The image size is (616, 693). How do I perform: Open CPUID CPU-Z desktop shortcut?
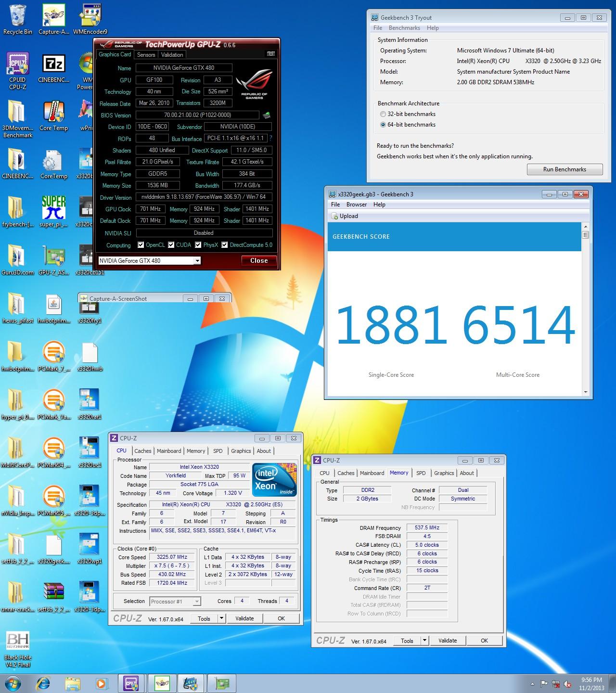(17, 70)
